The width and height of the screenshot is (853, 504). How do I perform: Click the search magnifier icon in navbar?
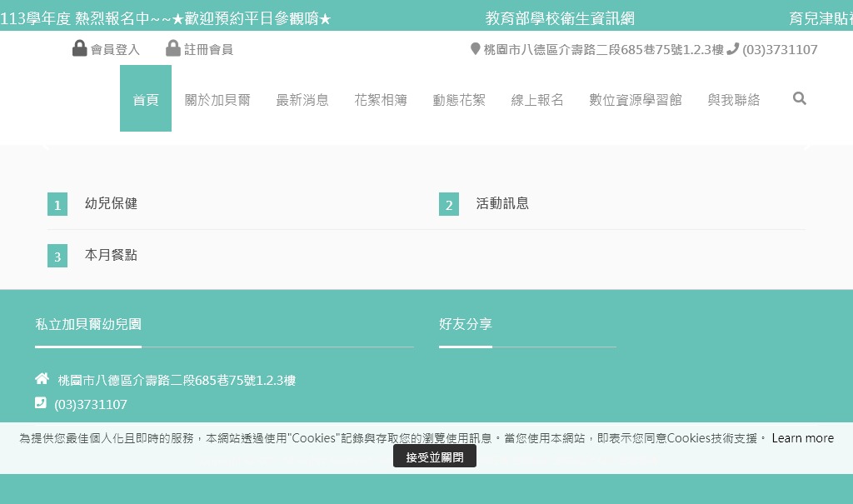pyautogui.click(x=800, y=98)
